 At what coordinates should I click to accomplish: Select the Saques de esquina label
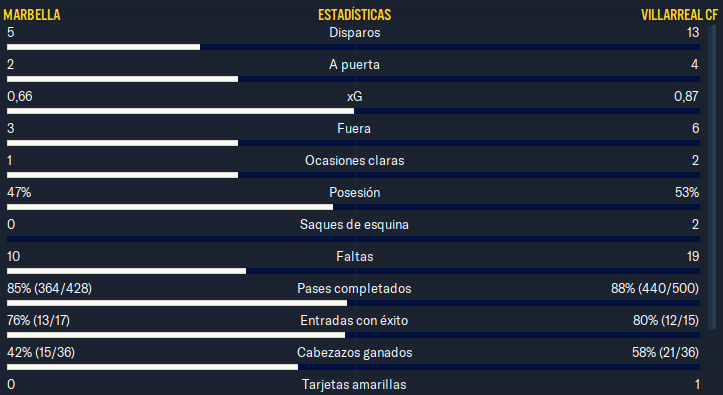click(354, 224)
